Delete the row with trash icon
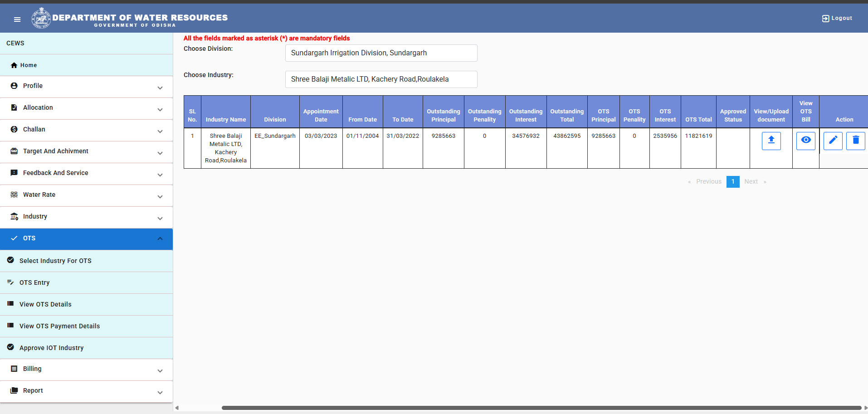This screenshot has height=414, width=868. pos(856,141)
